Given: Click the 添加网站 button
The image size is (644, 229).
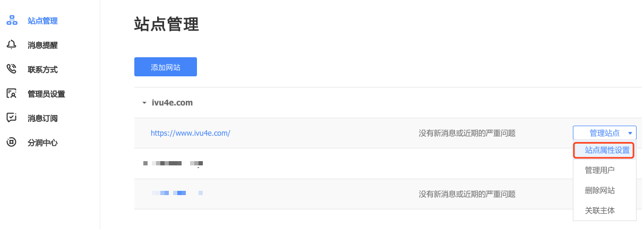Looking at the screenshot, I should pyautogui.click(x=166, y=67).
